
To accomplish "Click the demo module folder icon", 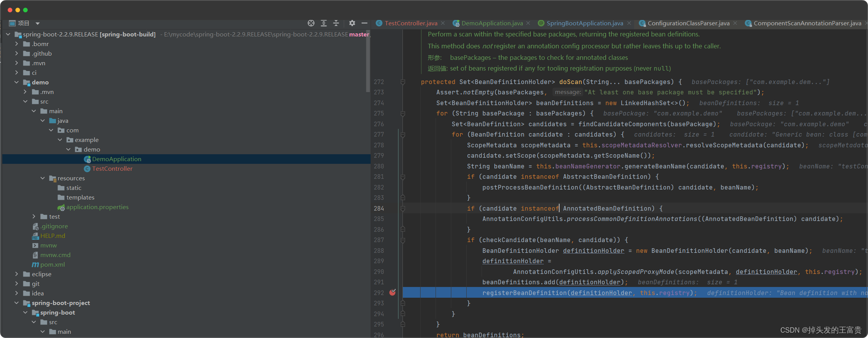I will coord(27,82).
